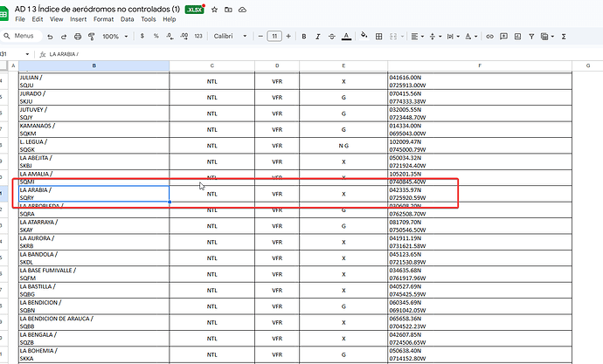Open borders options

pyautogui.click(x=378, y=37)
